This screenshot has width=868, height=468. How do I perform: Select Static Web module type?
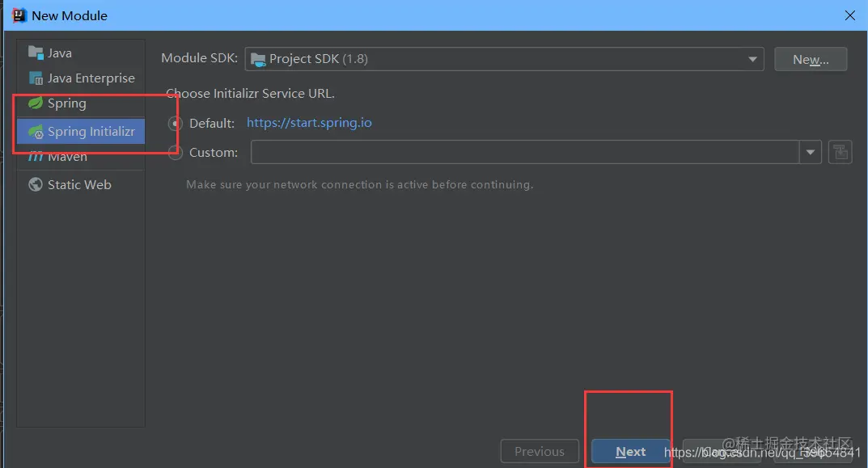[x=81, y=185]
